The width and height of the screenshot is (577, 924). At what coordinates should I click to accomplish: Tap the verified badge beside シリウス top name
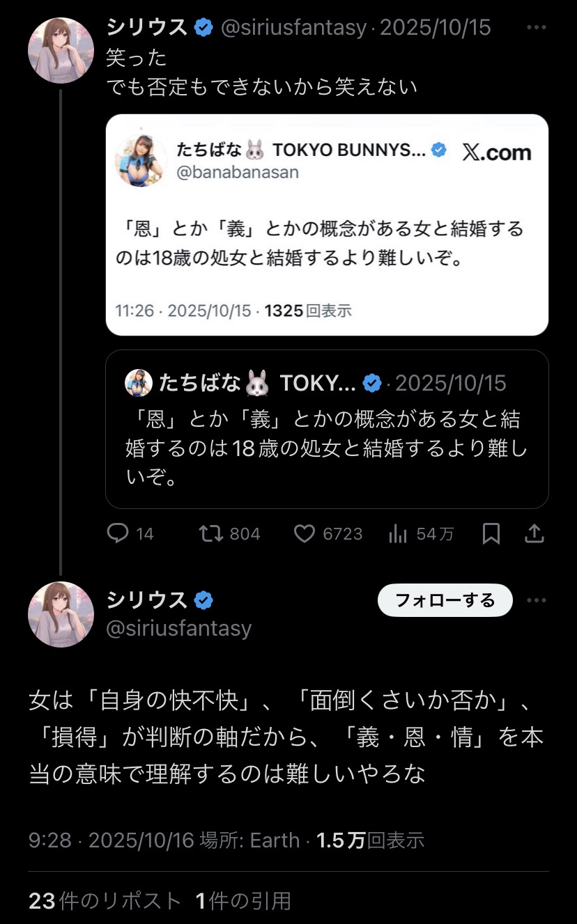point(203,27)
